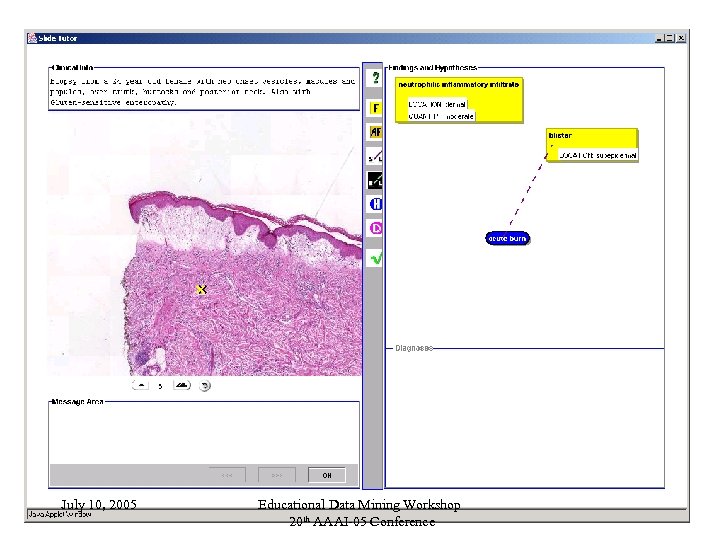Click the clinical info text box
Viewport: 720px width, 540px height.
pyautogui.click(x=204, y=92)
